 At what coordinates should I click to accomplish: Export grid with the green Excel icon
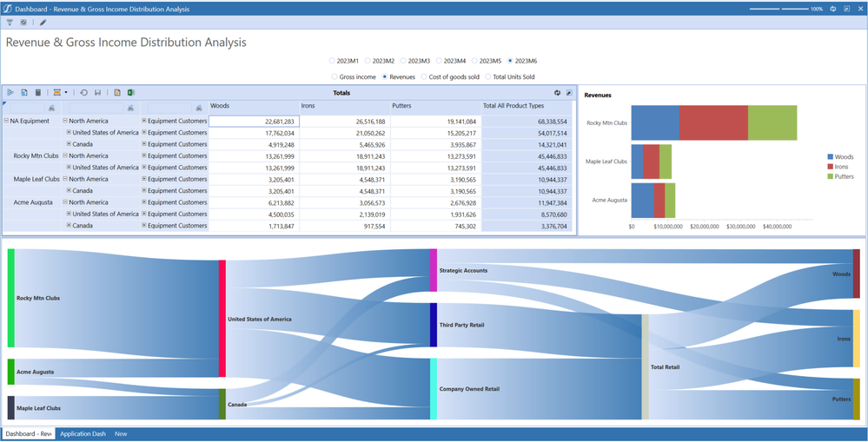click(x=131, y=93)
